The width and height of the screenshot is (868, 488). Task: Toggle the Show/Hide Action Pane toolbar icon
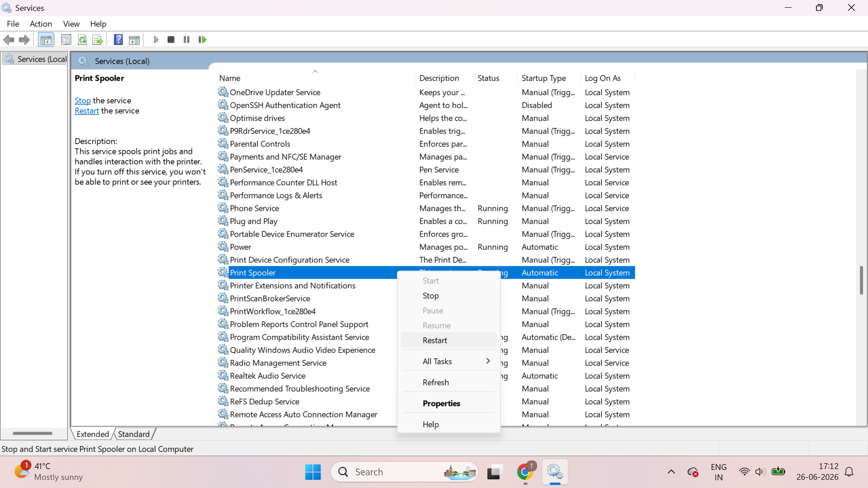(x=134, y=40)
